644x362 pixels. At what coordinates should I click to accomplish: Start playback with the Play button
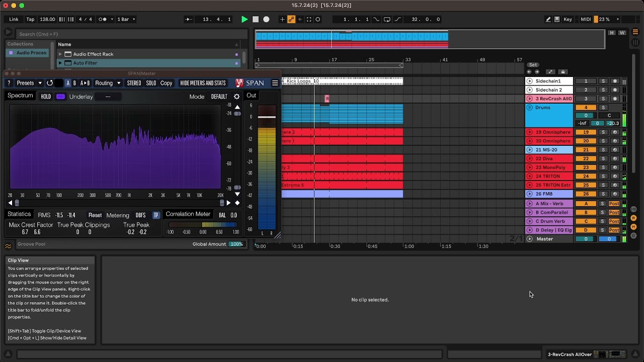pyautogui.click(x=245, y=19)
